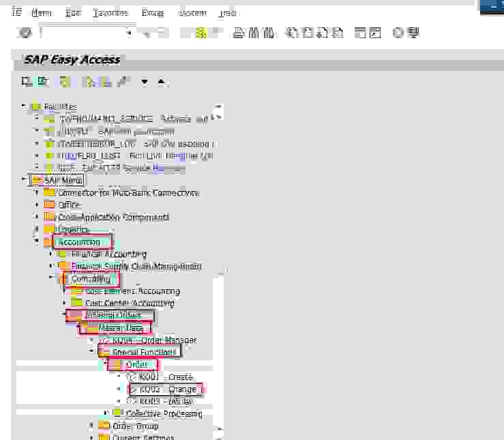Open the Menu menu in menu bar
The width and height of the screenshot is (504, 440).
[42, 13]
